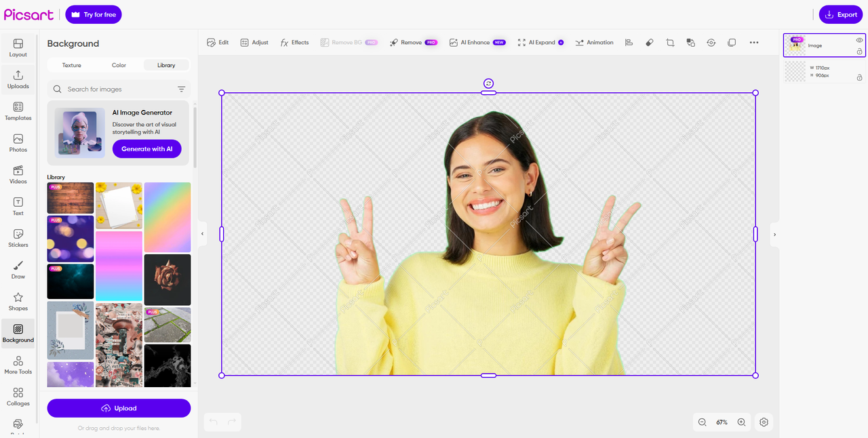Select the wooden planks background thumbnail

click(x=71, y=198)
